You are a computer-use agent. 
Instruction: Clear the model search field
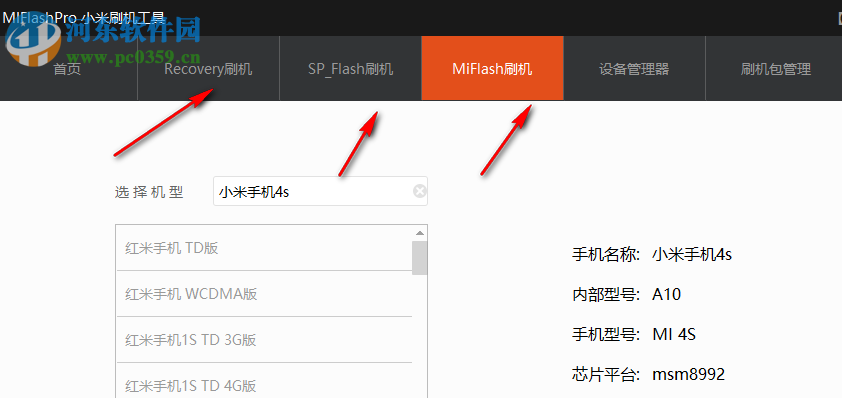pyautogui.click(x=419, y=191)
